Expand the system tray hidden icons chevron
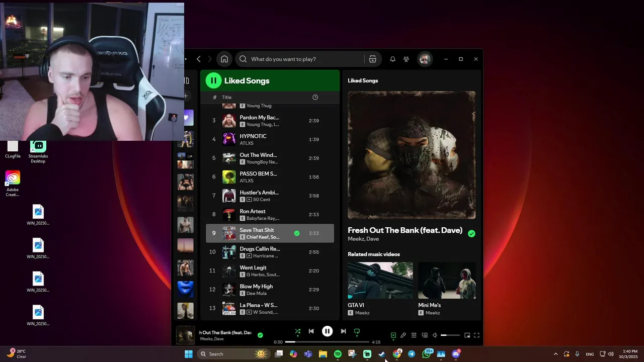Screen dimensions: 644x362 pos(555,354)
